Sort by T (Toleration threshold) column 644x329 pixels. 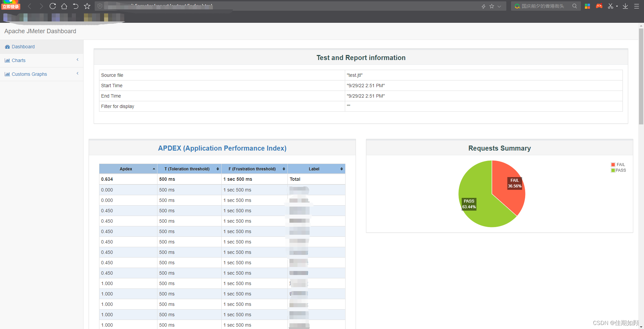189,169
